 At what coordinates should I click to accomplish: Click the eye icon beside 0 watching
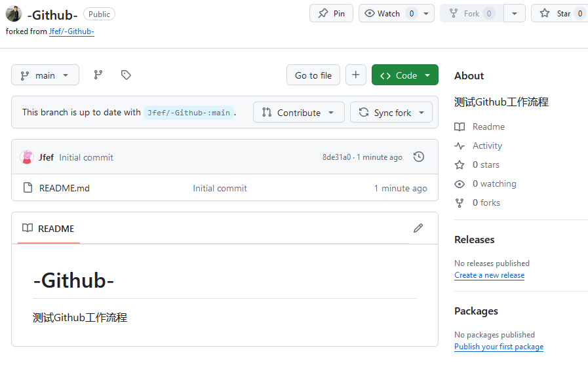460,183
